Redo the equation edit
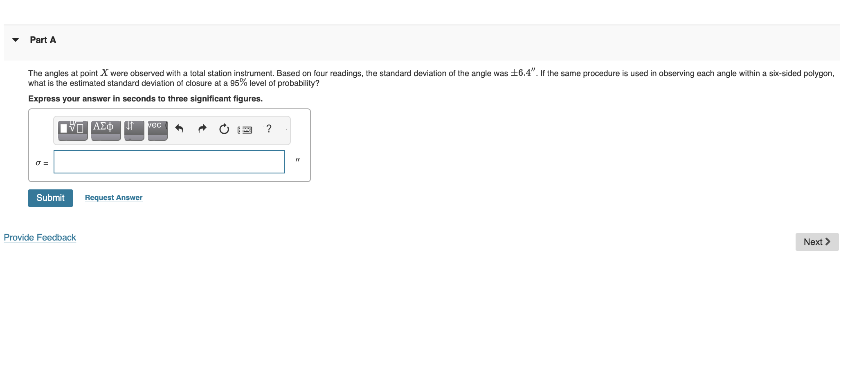Screen dimensions: 868x389 click(x=202, y=129)
